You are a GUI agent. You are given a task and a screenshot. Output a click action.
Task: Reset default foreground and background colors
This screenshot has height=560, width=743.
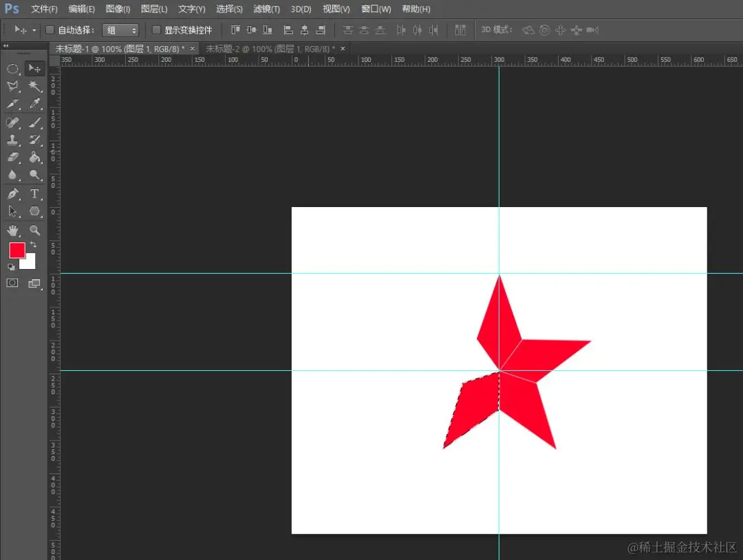pyautogui.click(x=12, y=267)
